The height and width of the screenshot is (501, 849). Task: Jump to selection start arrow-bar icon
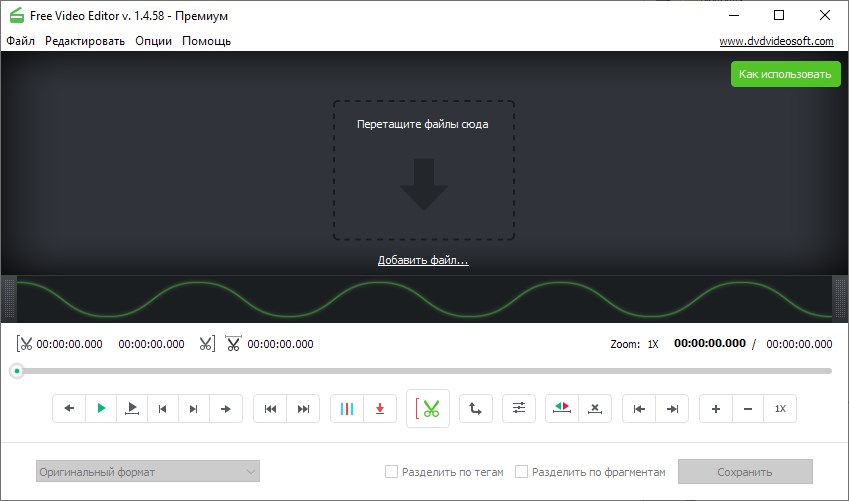[639, 408]
